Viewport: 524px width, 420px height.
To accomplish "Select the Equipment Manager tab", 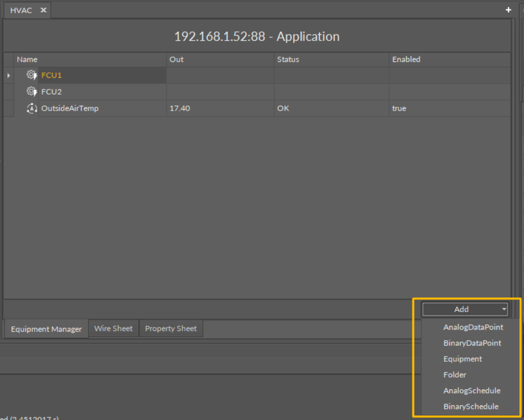I will pos(46,329).
